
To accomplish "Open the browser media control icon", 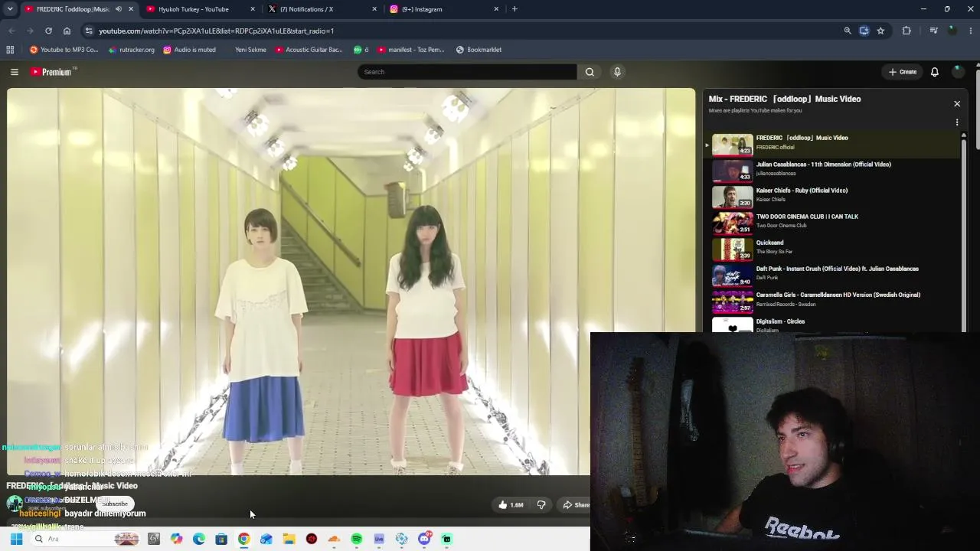I will [933, 31].
